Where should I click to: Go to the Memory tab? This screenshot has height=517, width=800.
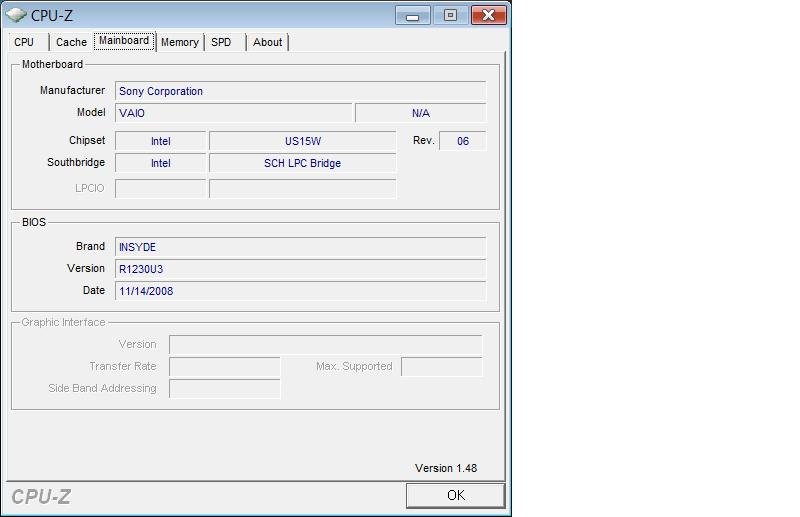click(180, 42)
